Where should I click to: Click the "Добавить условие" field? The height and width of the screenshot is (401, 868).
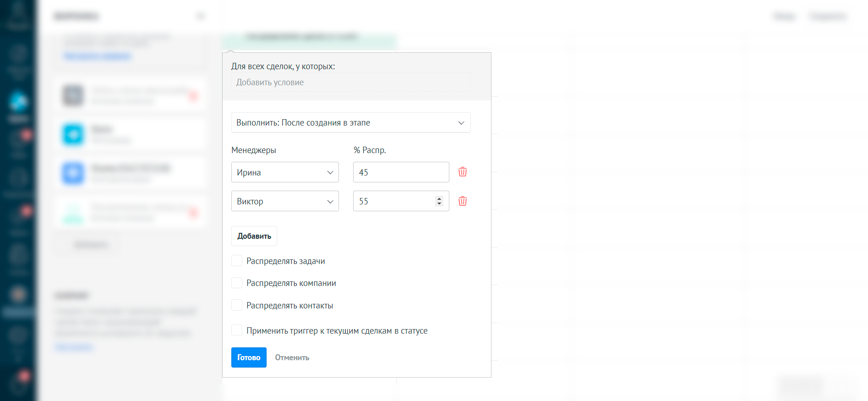[x=350, y=82]
